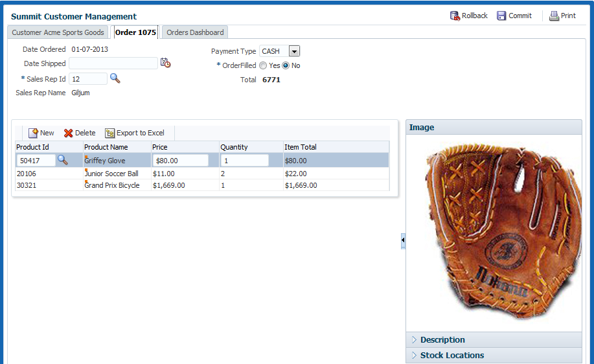Click the New row icon in table toolbar
The image size is (594, 364).
(33, 133)
